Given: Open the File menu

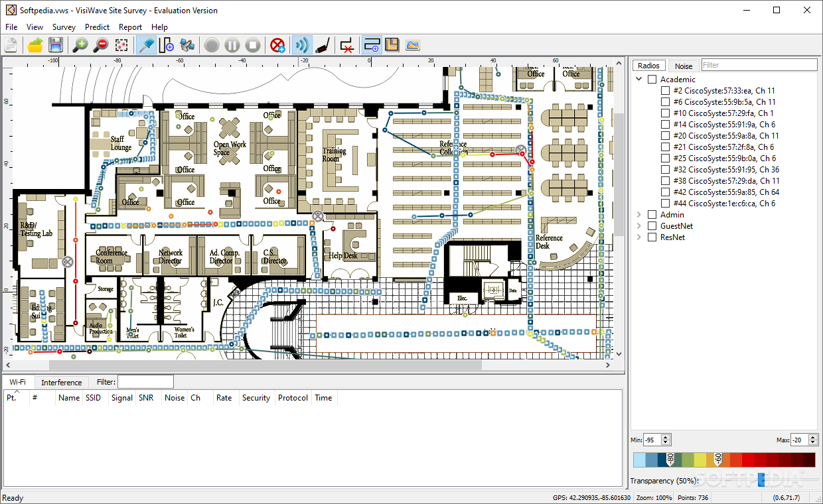Looking at the screenshot, I should pyautogui.click(x=11, y=27).
